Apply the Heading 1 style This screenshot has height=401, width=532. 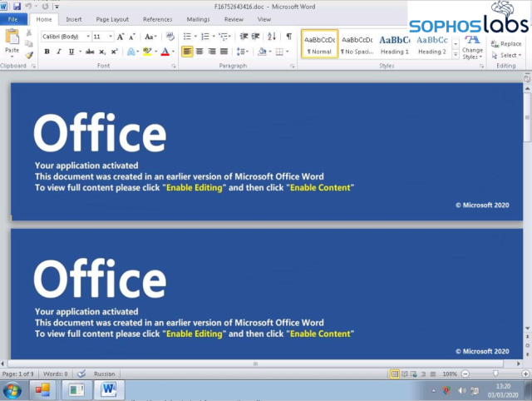[x=395, y=44]
